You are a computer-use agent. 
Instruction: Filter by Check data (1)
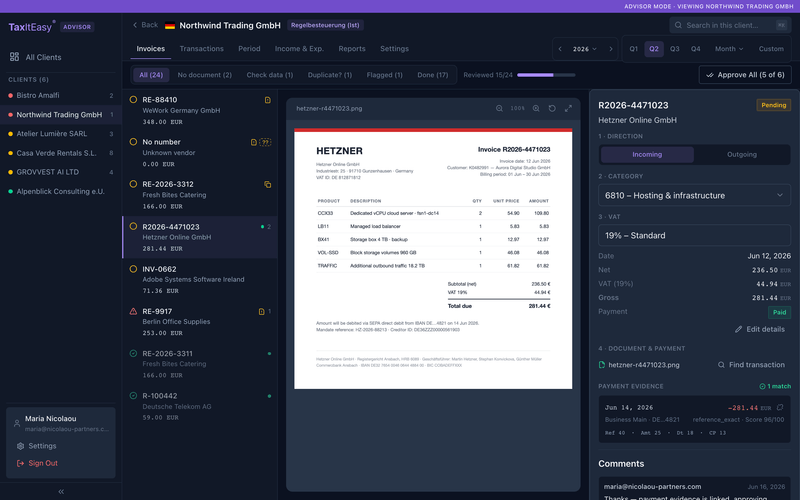point(269,75)
